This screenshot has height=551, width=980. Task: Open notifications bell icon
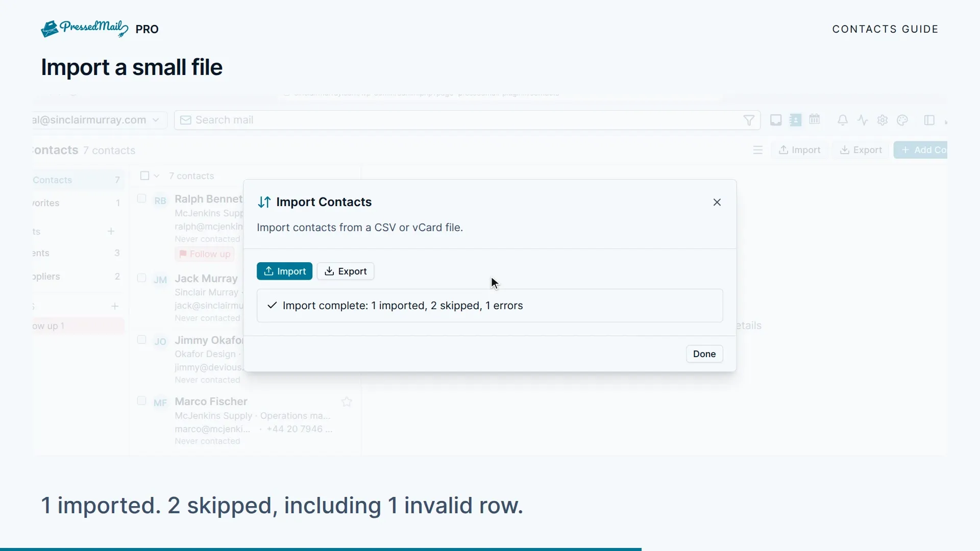click(843, 120)
